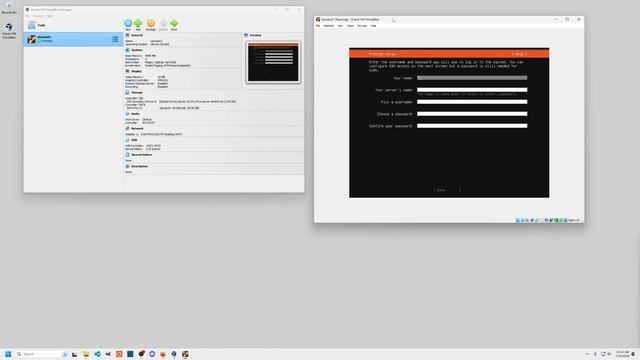Viewport: 640px width, 360px height.
Task: Click the System section heading in details
Action: pyautogui.click(x=137, y=50)
